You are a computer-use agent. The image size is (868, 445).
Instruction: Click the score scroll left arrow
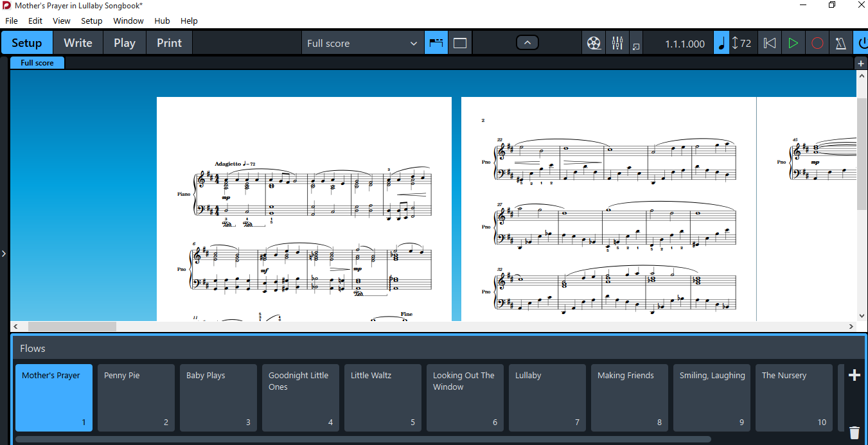(15, 327)
